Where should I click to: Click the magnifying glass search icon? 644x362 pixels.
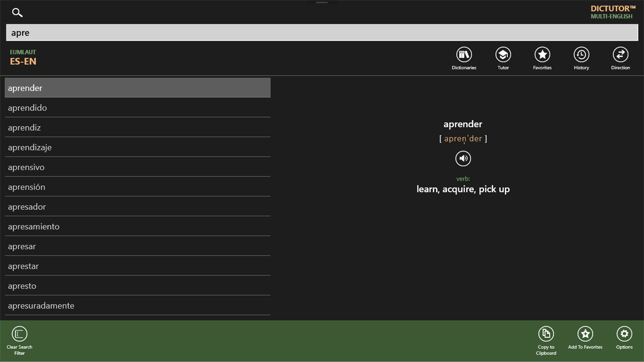(x=17, y=12)
